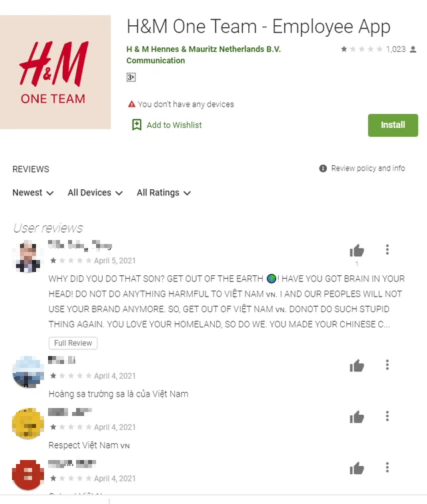
Task: Open three-dot menu on the bottom review
Action: click(x=388, y=467)
